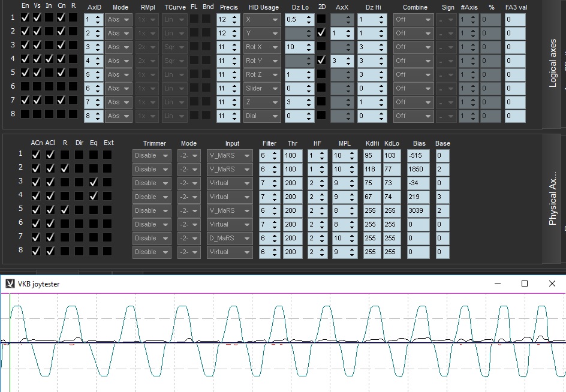This screenshot has width=566, height=392.
Task: Toggle Eq checkbox for physical axis 3
Action: [94, 182]
